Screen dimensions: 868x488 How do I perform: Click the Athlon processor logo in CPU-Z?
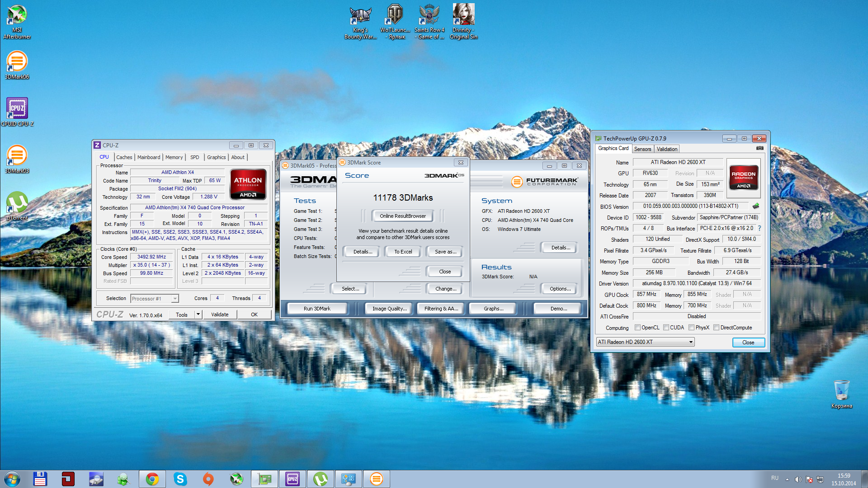coord(248,184)
